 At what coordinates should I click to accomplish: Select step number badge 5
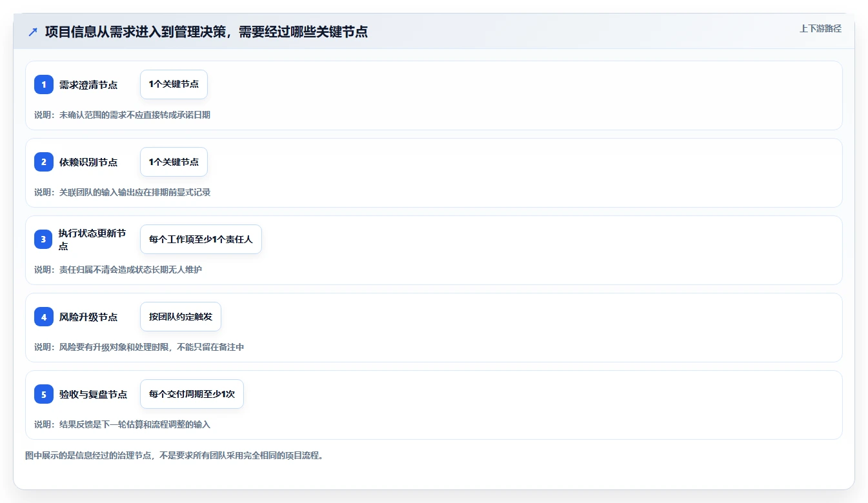[44, 394]
